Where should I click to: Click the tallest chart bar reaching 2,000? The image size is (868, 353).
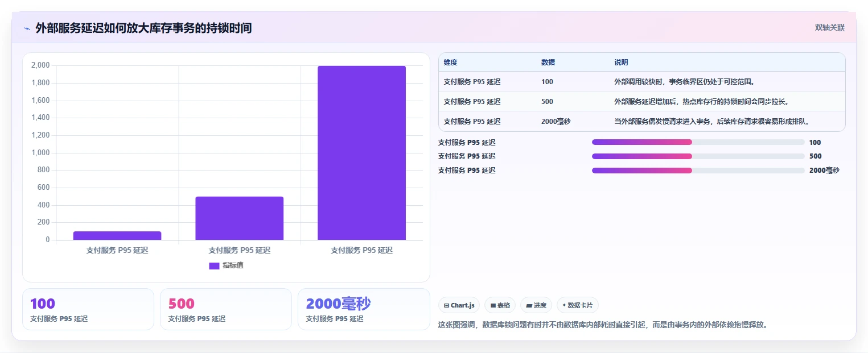coord(361,153)
